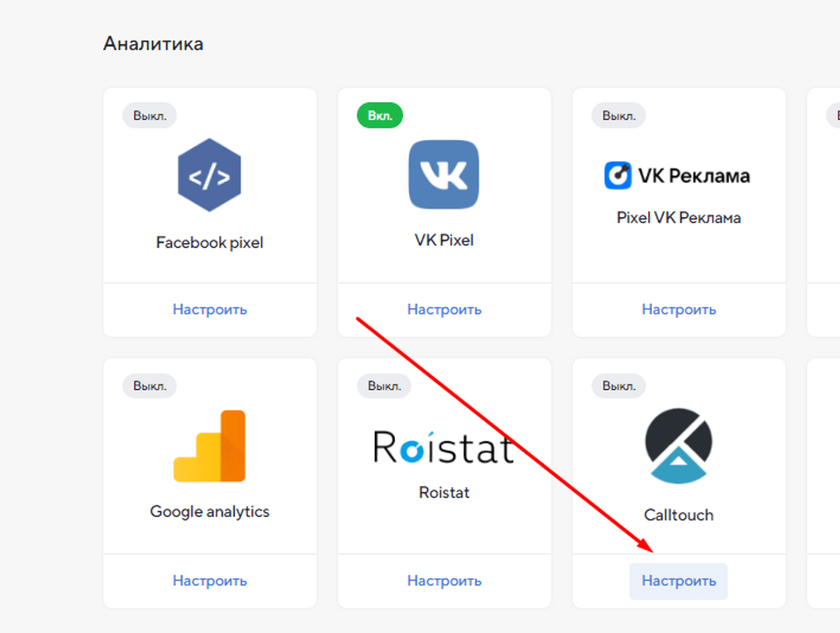The width and height of the screenshot is (840, 633).
Task: Click highlighted Настроить button for Calltouch
Action: (679, 581)
